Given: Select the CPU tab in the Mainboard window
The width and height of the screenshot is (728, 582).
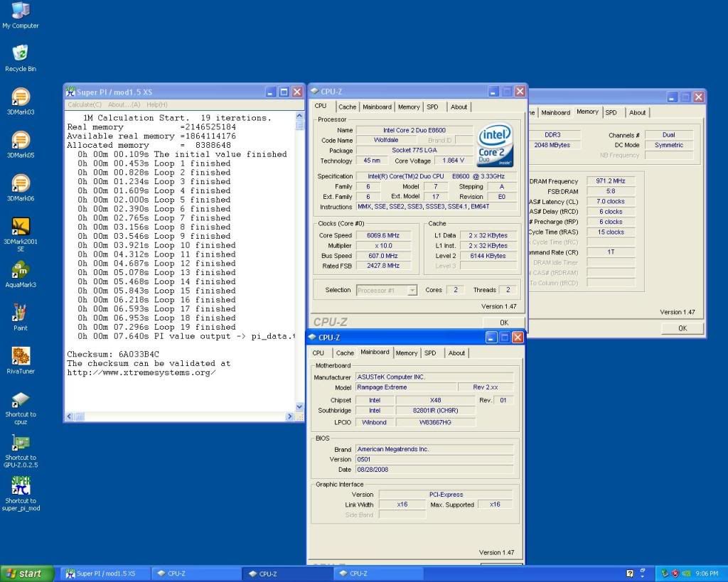Looking at the screenshot, I should click(x=318, y=352).
